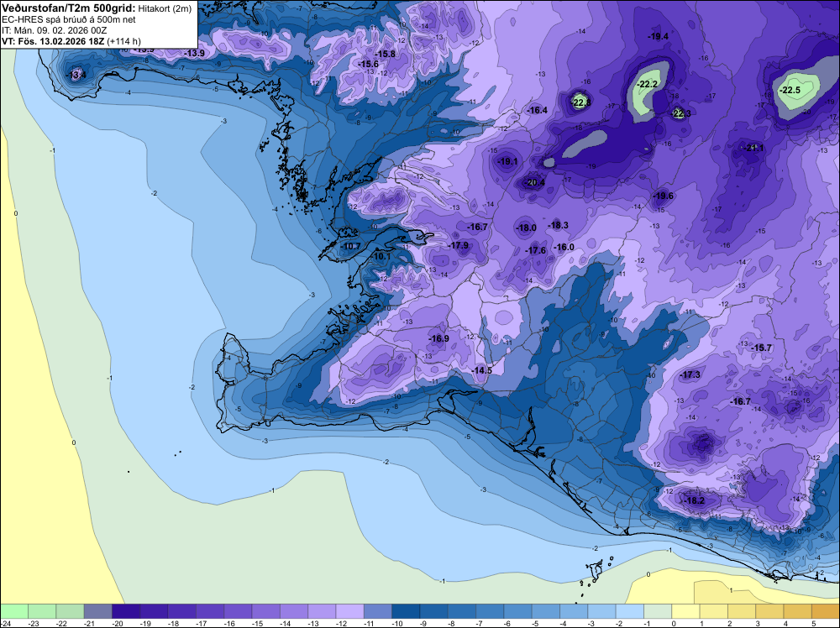This screenshot has height=628, width=840.
Task: Click the -19.6 temperature label
Action: (x=663, y=196)
